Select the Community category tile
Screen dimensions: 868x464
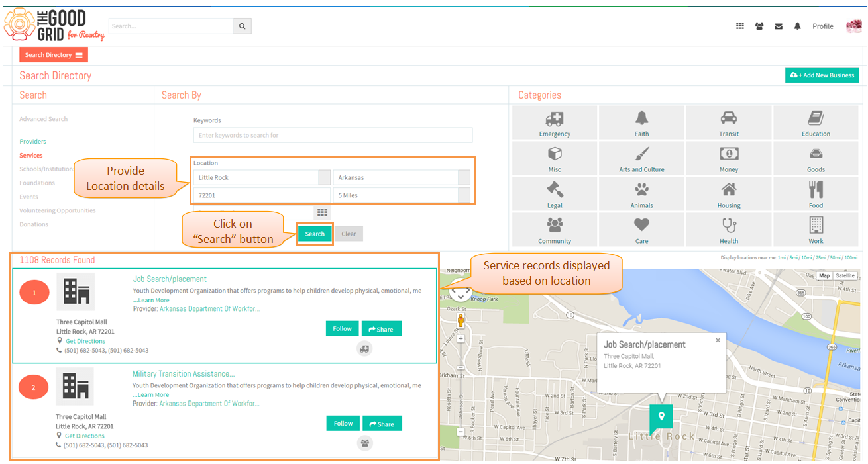pos(555,230)
